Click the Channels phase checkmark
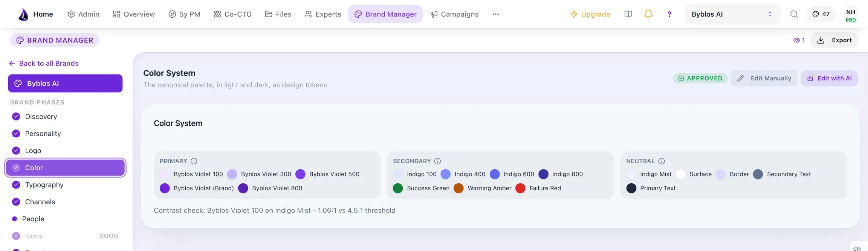This screenshot has height=251, width=868. tap(16, 202)
